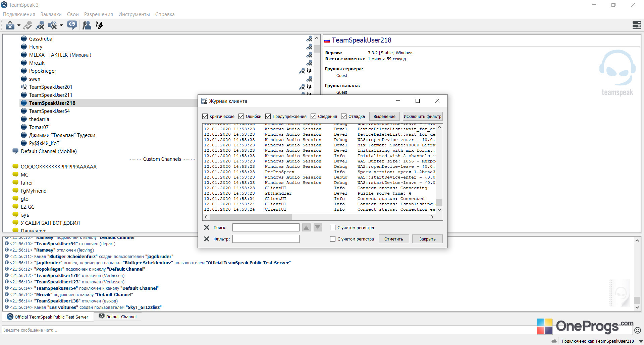Toggle the Предупреждения checkbox
Screen dimensions: 644x345
coord(268,116)
